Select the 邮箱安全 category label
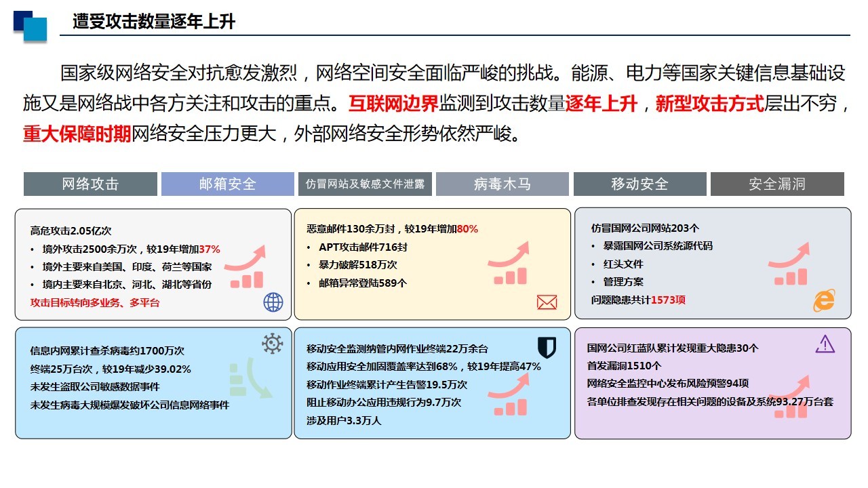Image resolution: width=868 pixels, height=488 pixels. click(x=228, y=184)
